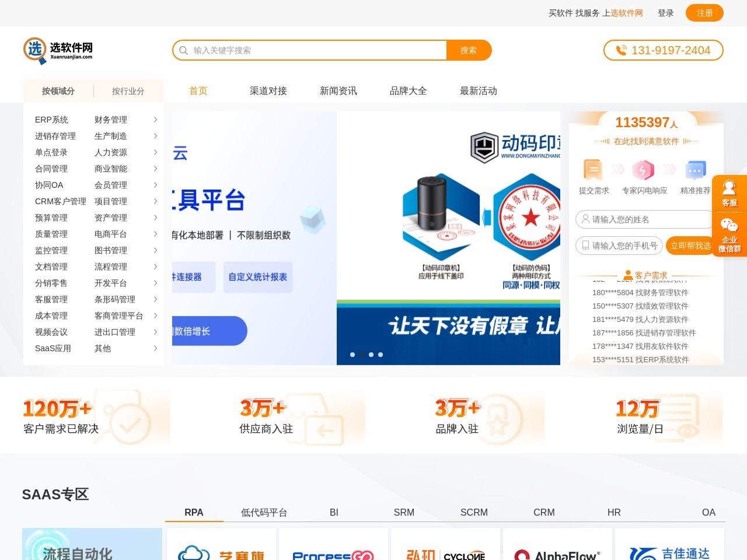Click the 选软件网 site logo
The height and width of the screenshot is (560, 747).
tap(58, 50)
